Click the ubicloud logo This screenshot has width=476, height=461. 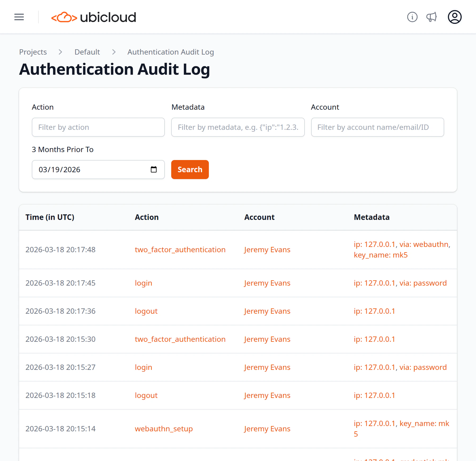pyautogui.click(x=93, y=17)
